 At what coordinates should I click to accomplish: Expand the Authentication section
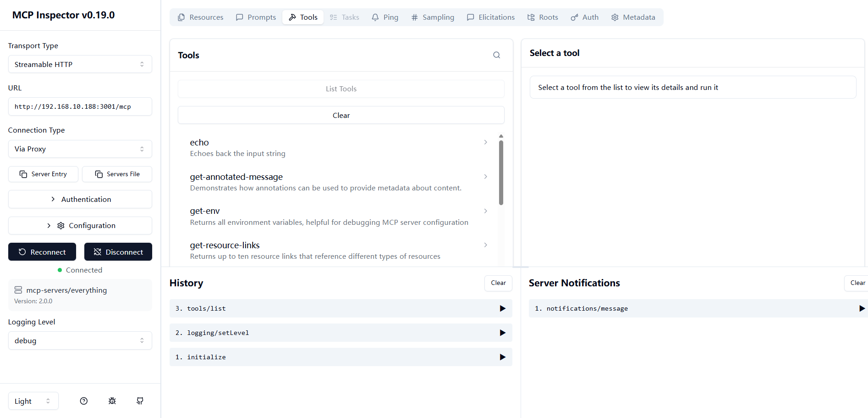coord(80,199)
